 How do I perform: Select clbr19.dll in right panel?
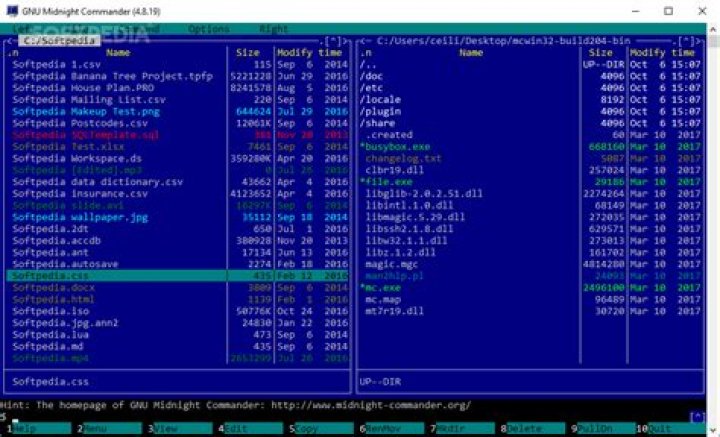(530, 170)
